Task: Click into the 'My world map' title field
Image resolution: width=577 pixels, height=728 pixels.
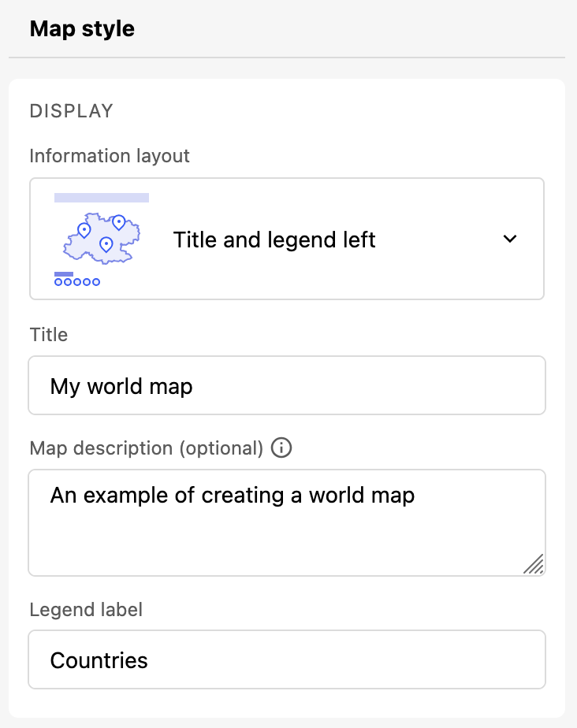Action: 287,386
